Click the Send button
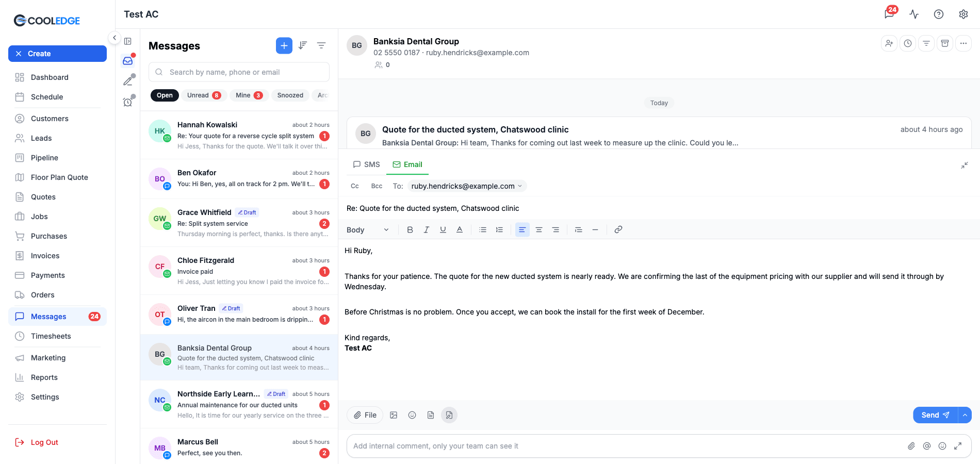Screen dimensions: 980x464 936,415
